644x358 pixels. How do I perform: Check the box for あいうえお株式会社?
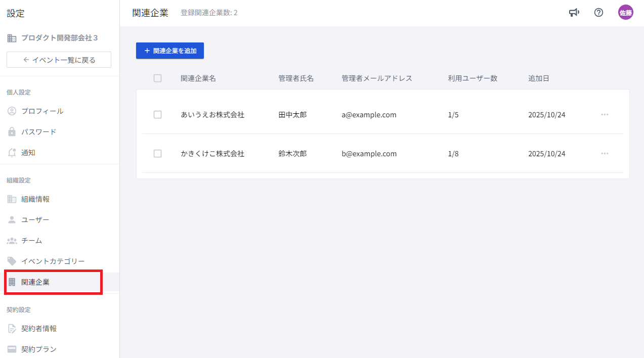tap(157, 115)
